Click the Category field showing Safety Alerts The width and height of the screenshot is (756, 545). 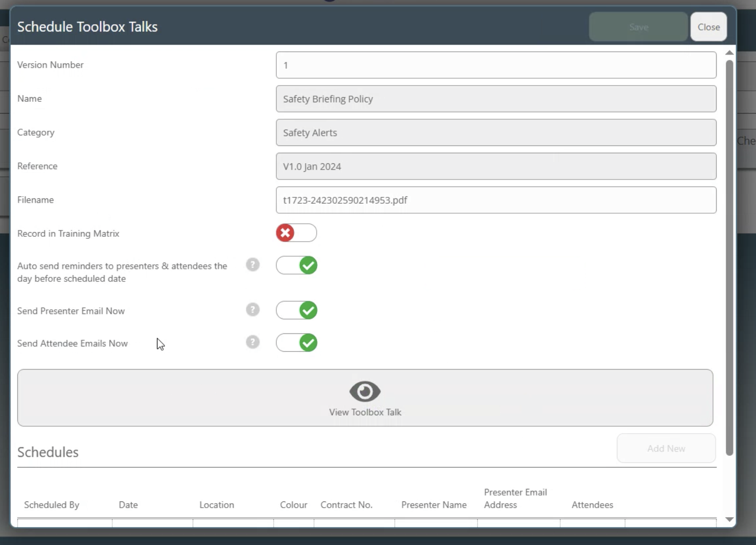[x=496, y=132]
